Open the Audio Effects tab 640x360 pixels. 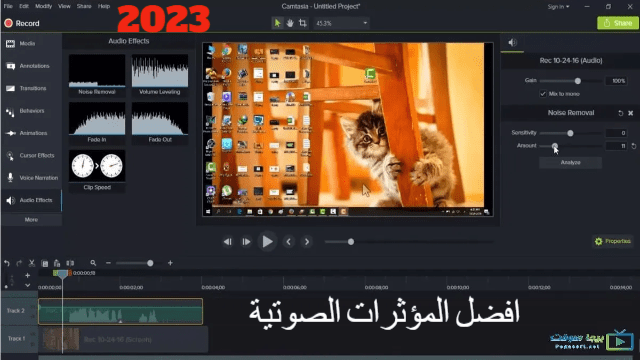pos(31,200)
